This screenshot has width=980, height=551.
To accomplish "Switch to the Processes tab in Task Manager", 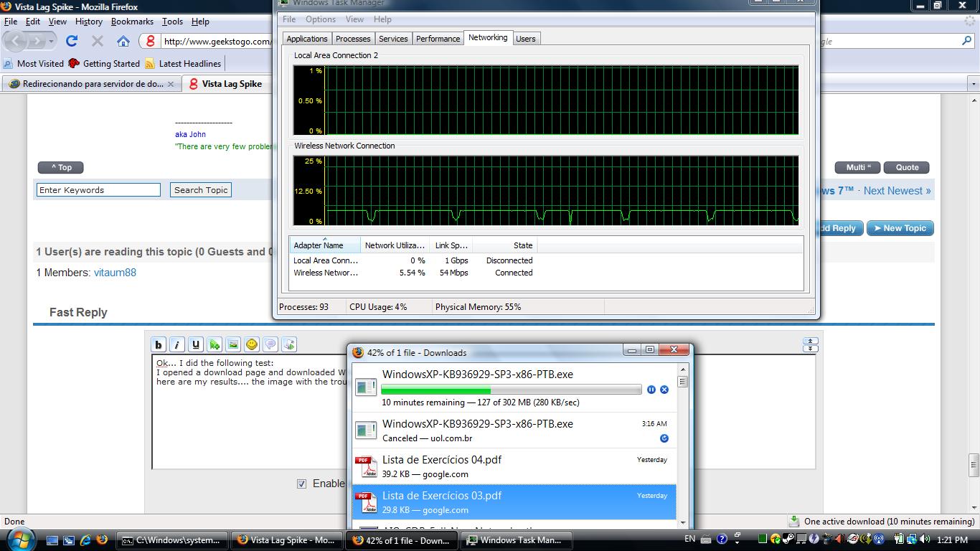I will (x=353, y=39).
